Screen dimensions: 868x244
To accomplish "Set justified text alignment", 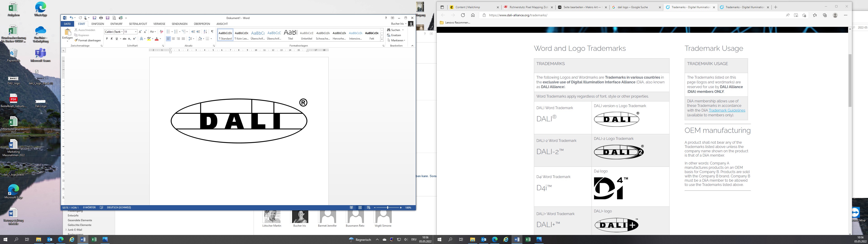I will 183,39.
